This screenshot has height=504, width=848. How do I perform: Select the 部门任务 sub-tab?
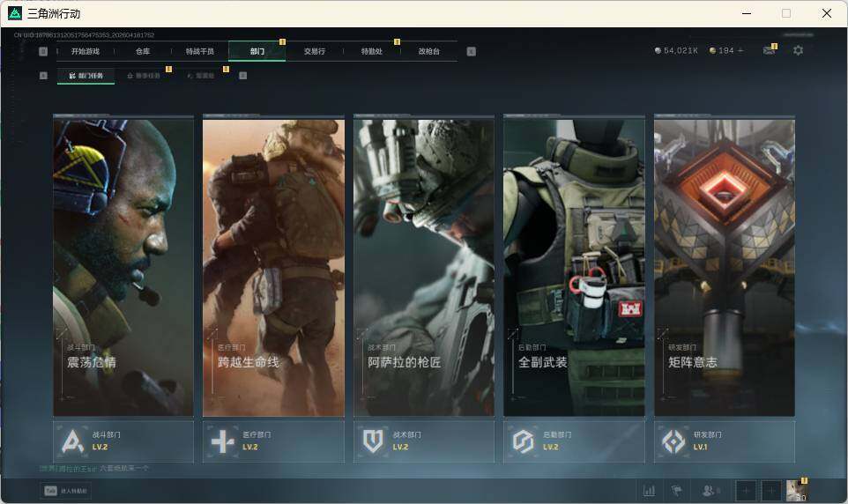click(86, 76)
